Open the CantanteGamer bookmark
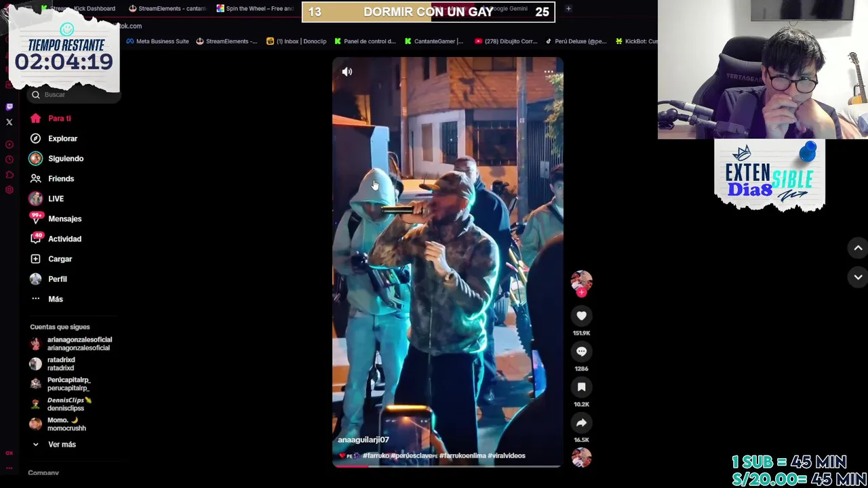This screenshot has height=488, width=868. tap(434, 41)
